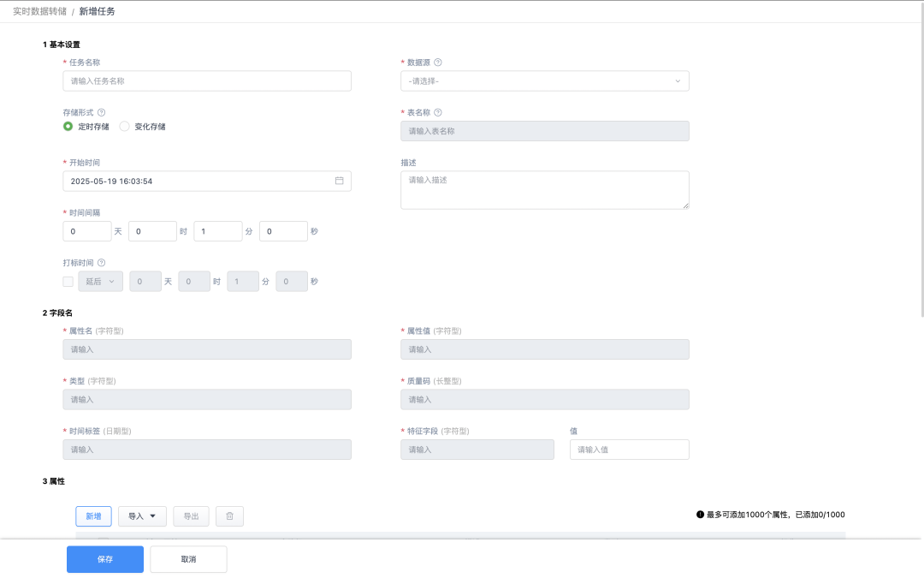924x578 pixels.
Task: Focus the 任务名称 input field
Action: click(207, 80)
